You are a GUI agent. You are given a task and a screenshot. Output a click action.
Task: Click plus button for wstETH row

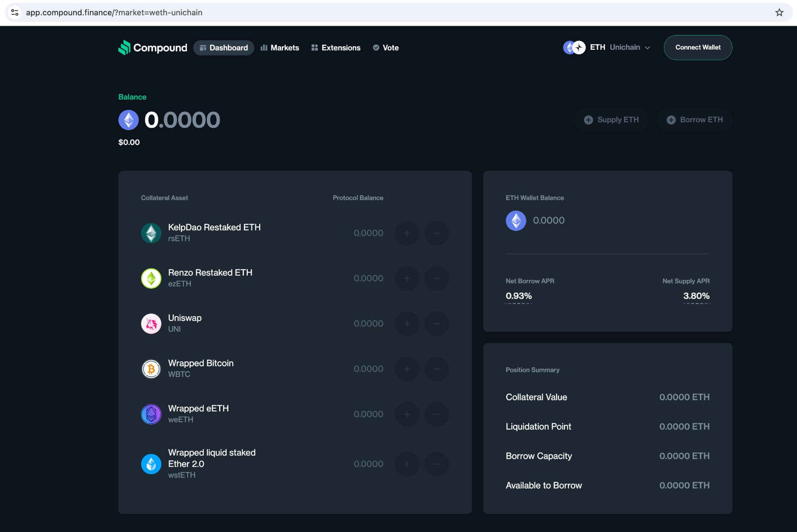(407, 464)
